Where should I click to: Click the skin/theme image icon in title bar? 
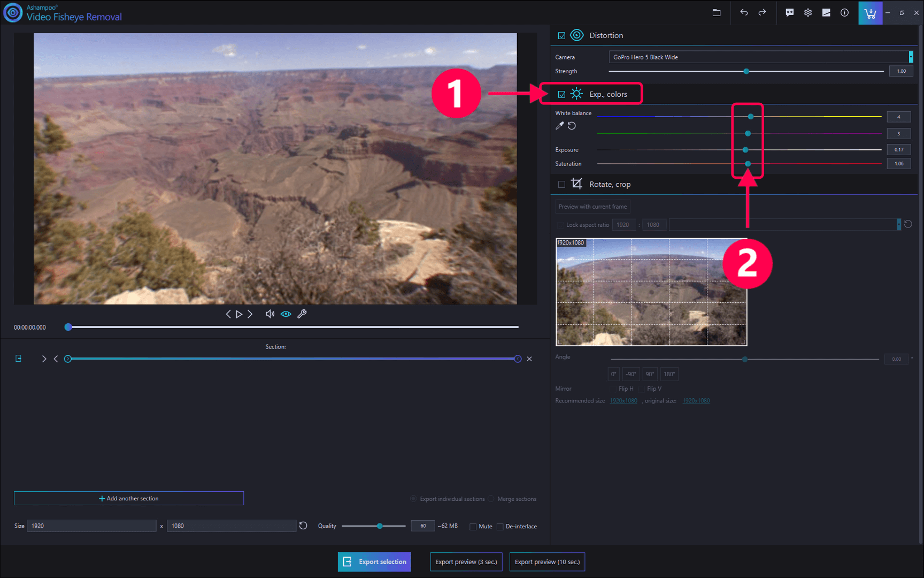826,12
